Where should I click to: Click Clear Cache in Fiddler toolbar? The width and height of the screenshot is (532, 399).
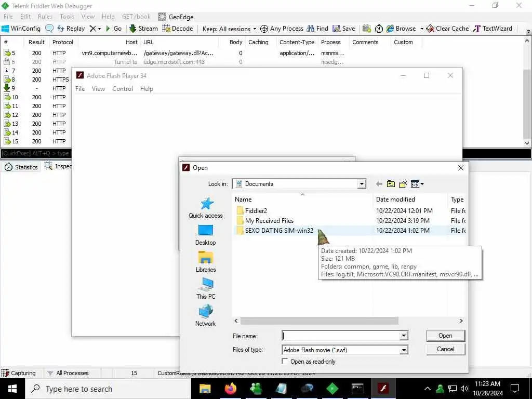pos(447,29)
